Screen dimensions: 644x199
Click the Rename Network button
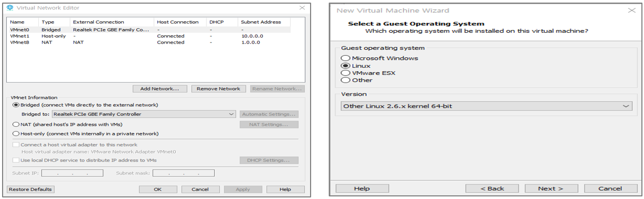point(277,89)
